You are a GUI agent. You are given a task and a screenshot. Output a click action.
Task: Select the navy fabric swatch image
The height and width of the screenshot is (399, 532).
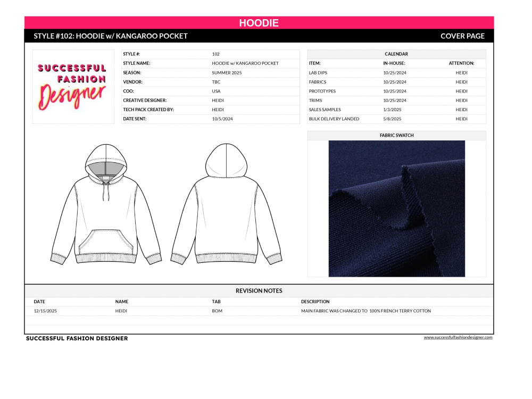(x=397, y=209)
